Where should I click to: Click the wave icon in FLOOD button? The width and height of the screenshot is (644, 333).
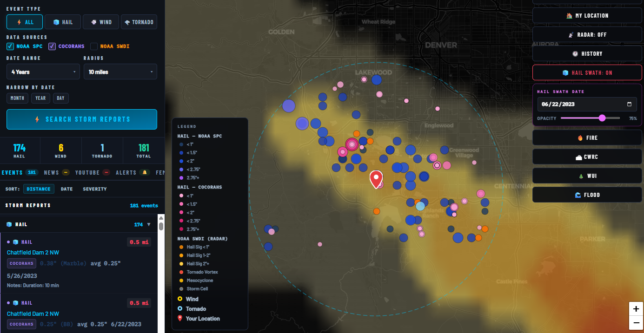pos(578,195)
